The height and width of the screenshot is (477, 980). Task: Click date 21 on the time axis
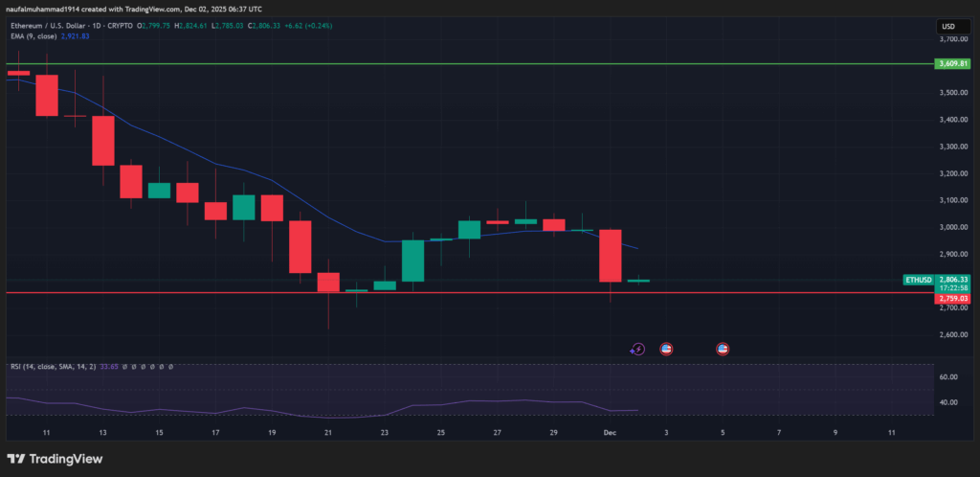[328, 433]
